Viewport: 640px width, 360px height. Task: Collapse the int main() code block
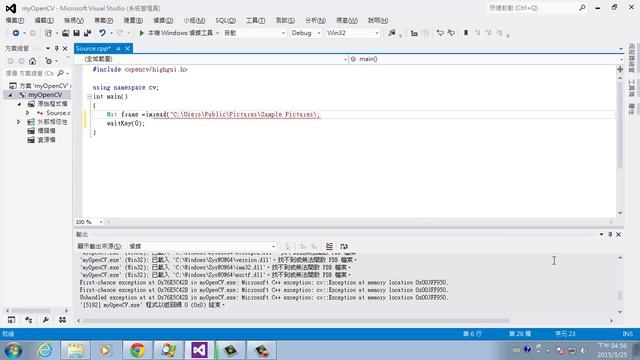[89, 97]
